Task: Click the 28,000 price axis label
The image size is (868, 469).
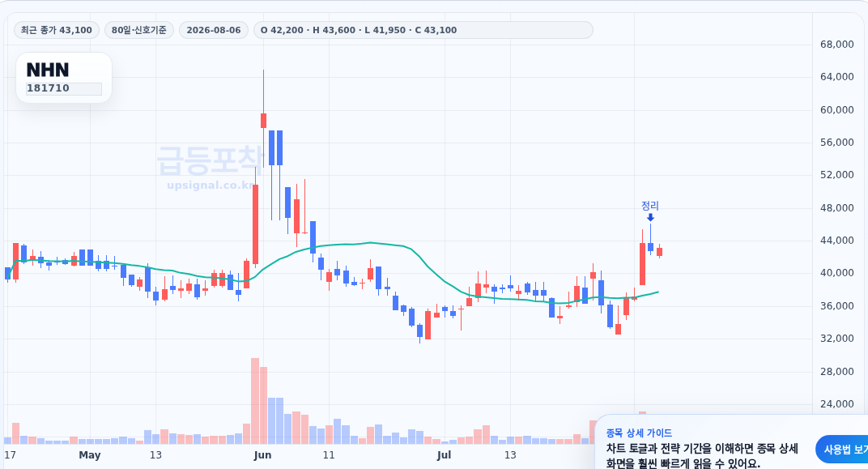Action: pos(837,371)
